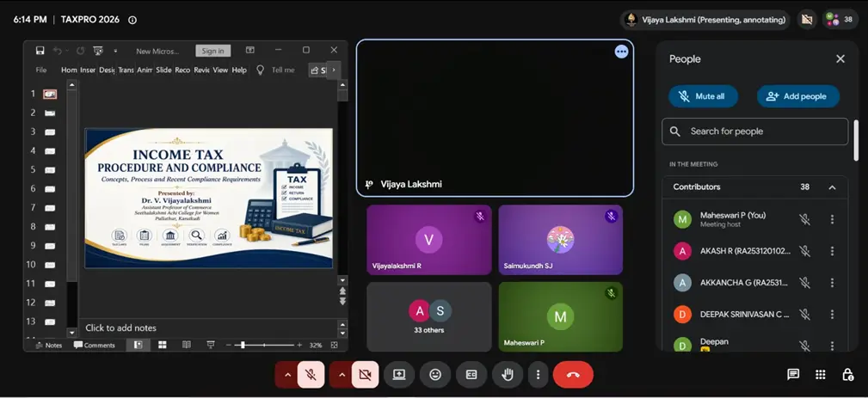Leave call with red hang-up button
This screenshot has width=868, height=398.
coord(573,375)
